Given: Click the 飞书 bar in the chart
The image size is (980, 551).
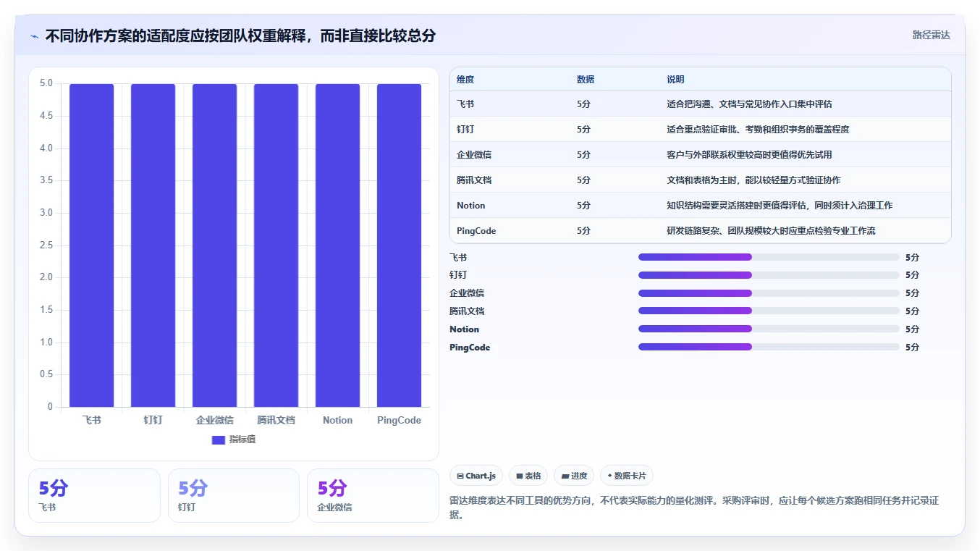Looking at the screenshot, I should (92, 245).
